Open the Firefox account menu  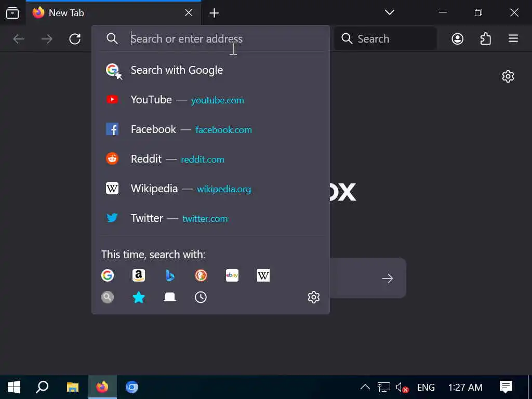pos(457,38)
